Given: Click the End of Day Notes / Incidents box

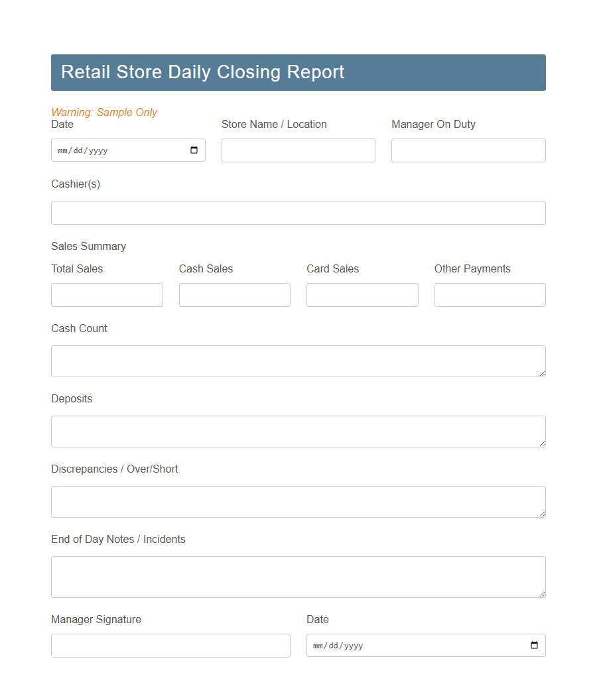Looking at the screenshot, I should point(298,576).
